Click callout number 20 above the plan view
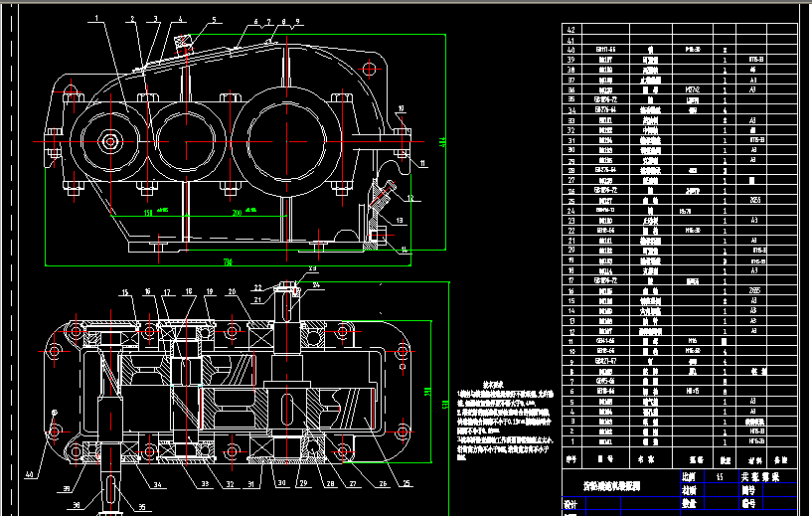The height and width of the screenshot is (516, 812). 232,291
